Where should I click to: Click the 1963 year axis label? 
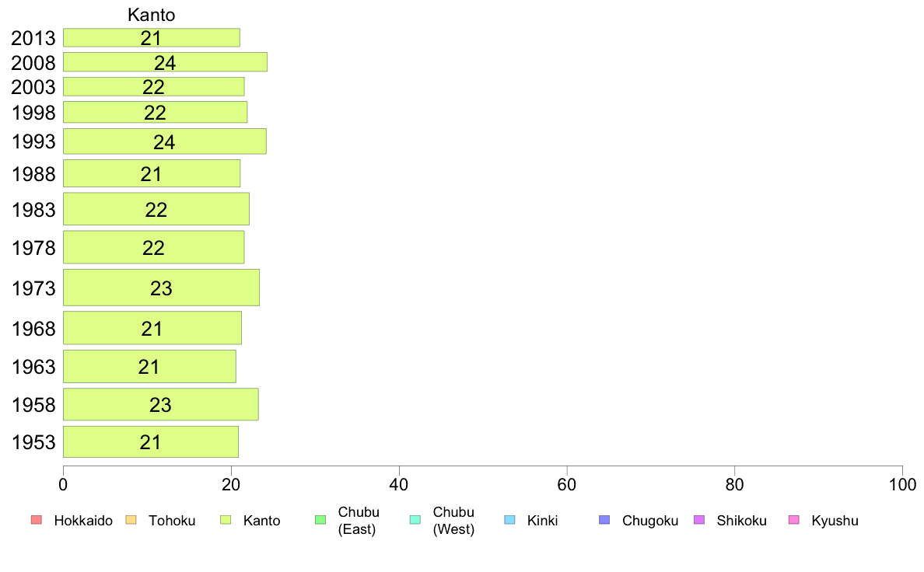tap(33, 367)
